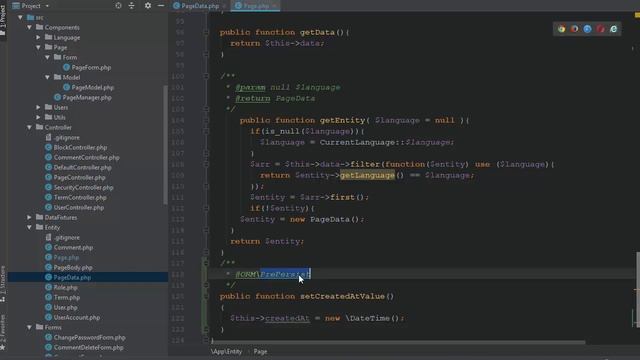Open the Structure tool window tab
Screen dimensions: 640x360
pos(3,284)
